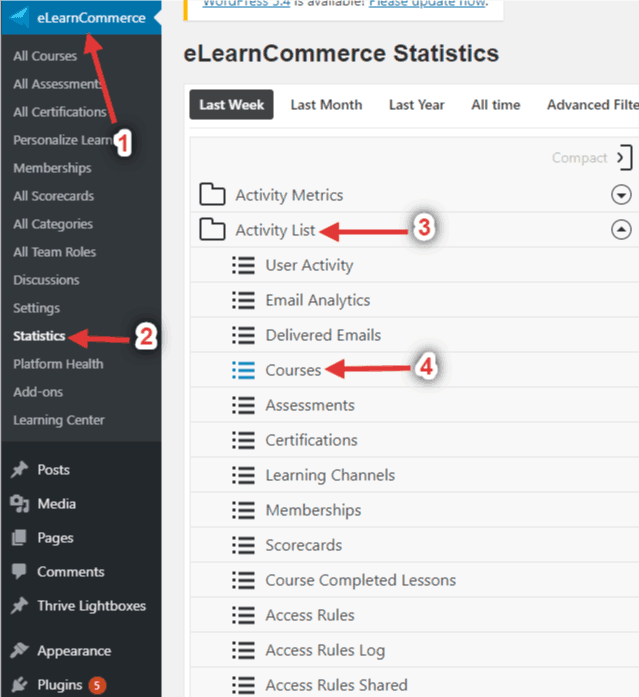Open the Course Completed Lessons list
Image resolution: width=639 pixels, height=697 pixels.
[x=361, y=580]
